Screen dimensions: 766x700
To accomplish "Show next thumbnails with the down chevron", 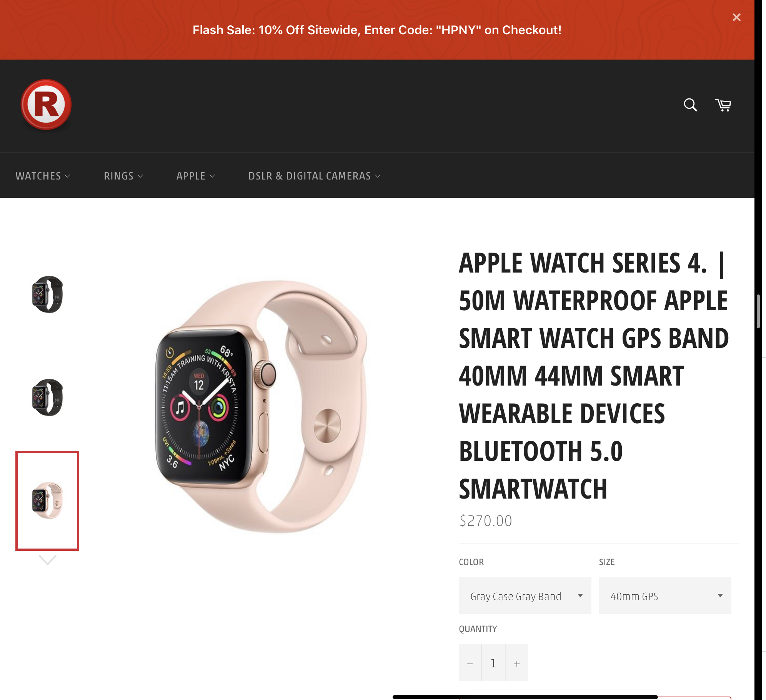I will point(48,560).
